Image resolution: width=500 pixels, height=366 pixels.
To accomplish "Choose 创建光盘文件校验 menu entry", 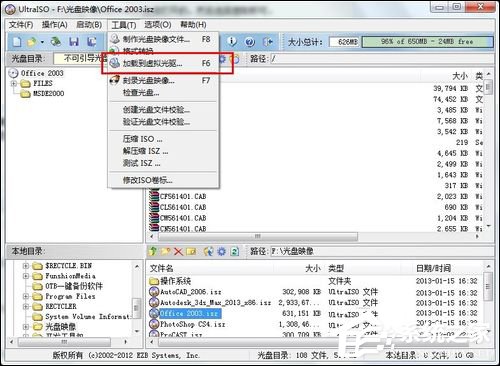I will pos(163,110).
